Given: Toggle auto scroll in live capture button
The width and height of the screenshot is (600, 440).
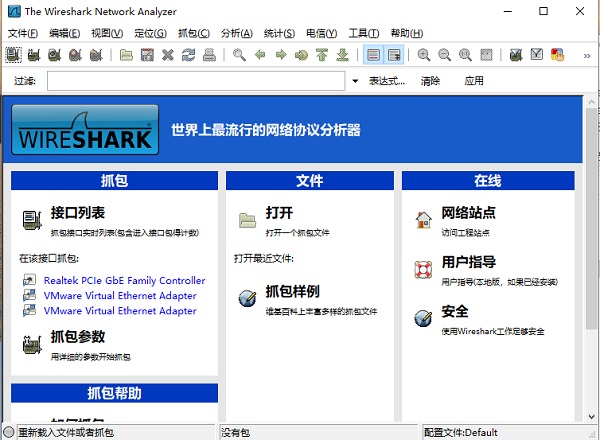Looking at the screenshot, I should pos(394,55).
